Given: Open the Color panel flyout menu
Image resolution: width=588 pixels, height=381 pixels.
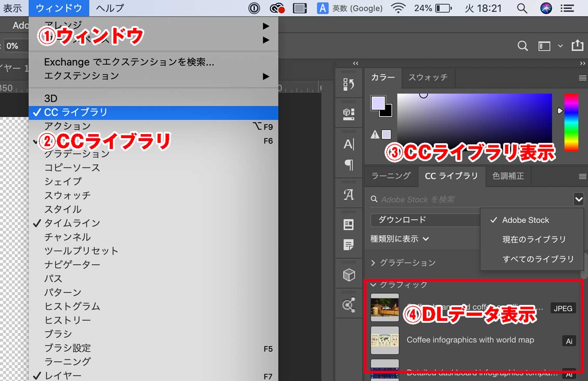Looking at the screenshot, I should (582, 78).
